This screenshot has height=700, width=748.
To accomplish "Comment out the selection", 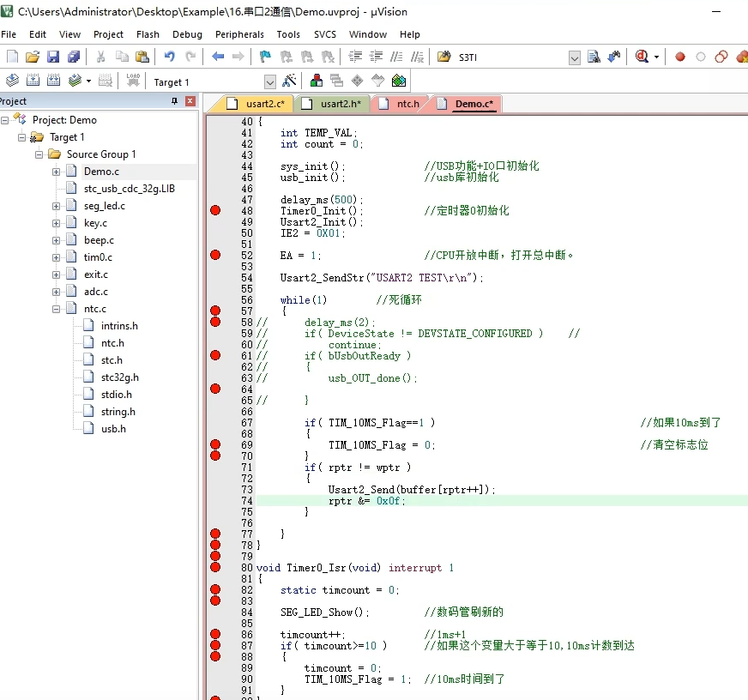I will tap(396, 57).
